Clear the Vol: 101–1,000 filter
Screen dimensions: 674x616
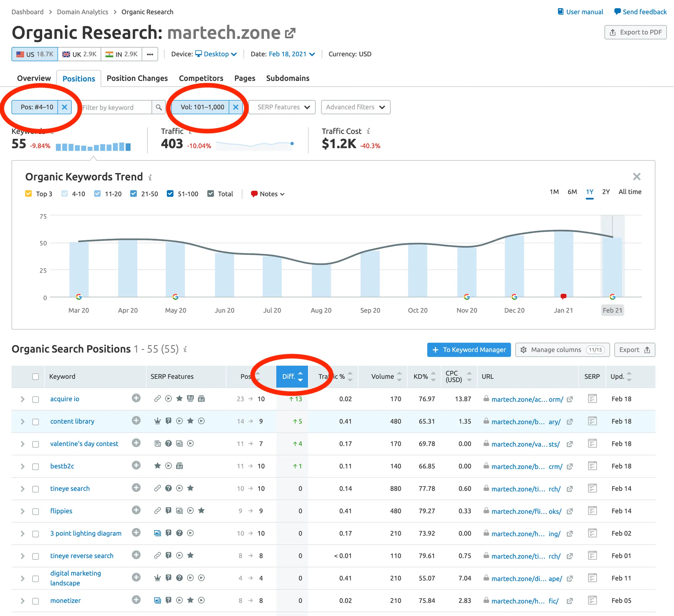(236, 107)
